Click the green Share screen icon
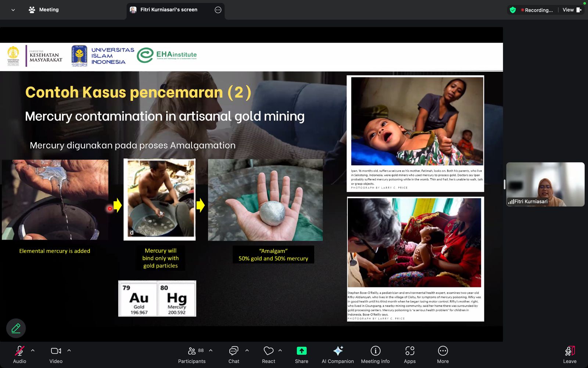Image resolution: width=588 pixels, height=368 pixels. 301,351
